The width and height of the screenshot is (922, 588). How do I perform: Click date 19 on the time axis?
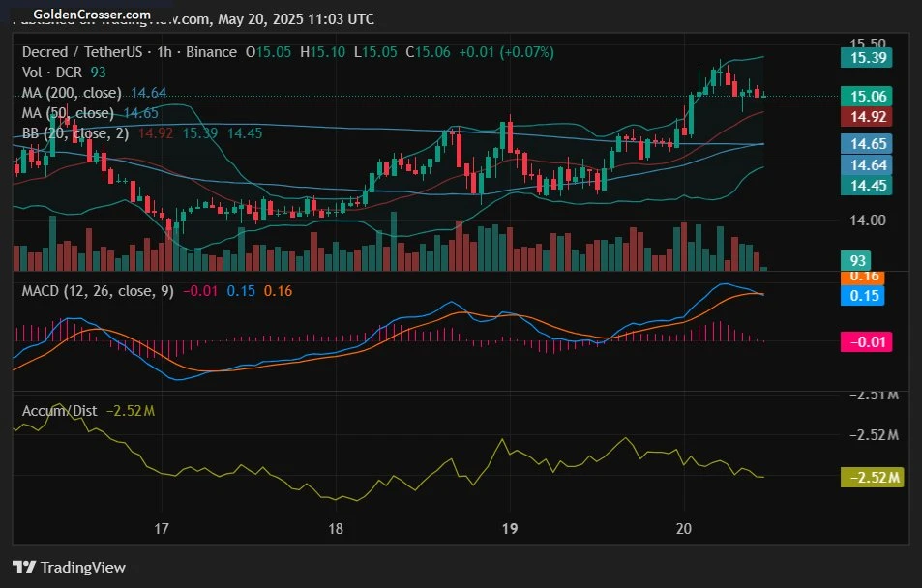(x=511, y=528)
